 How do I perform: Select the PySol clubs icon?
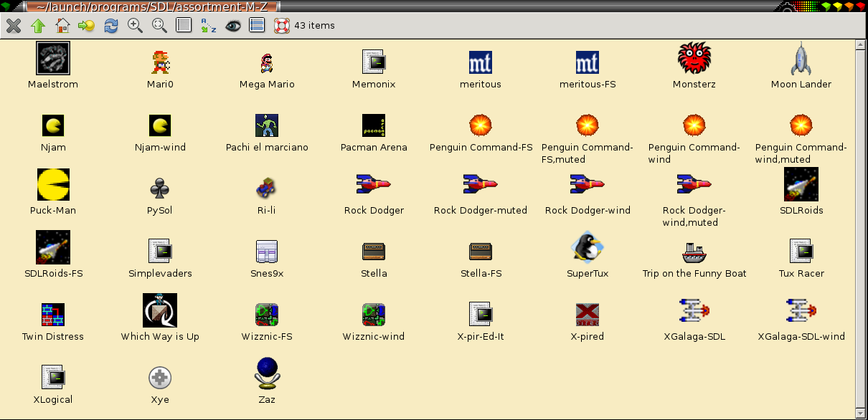160,188
